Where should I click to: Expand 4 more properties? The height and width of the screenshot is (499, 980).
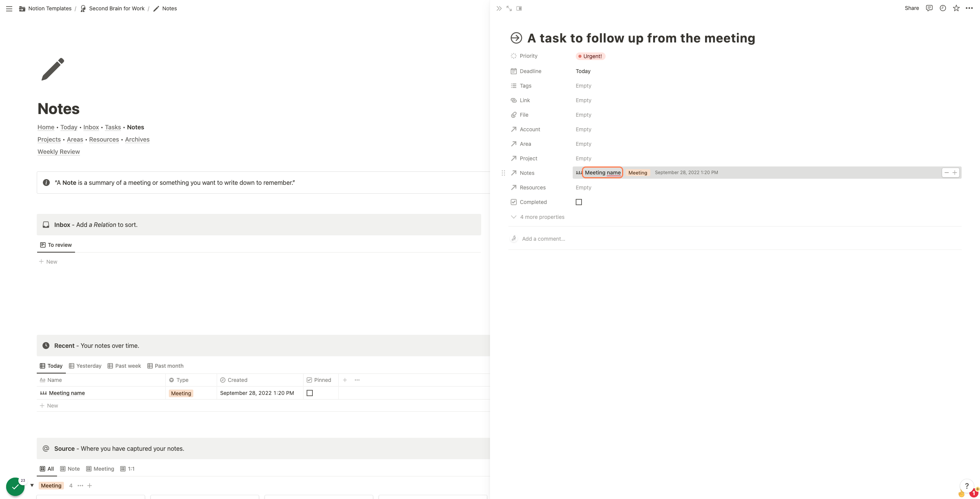pos(538,217)
